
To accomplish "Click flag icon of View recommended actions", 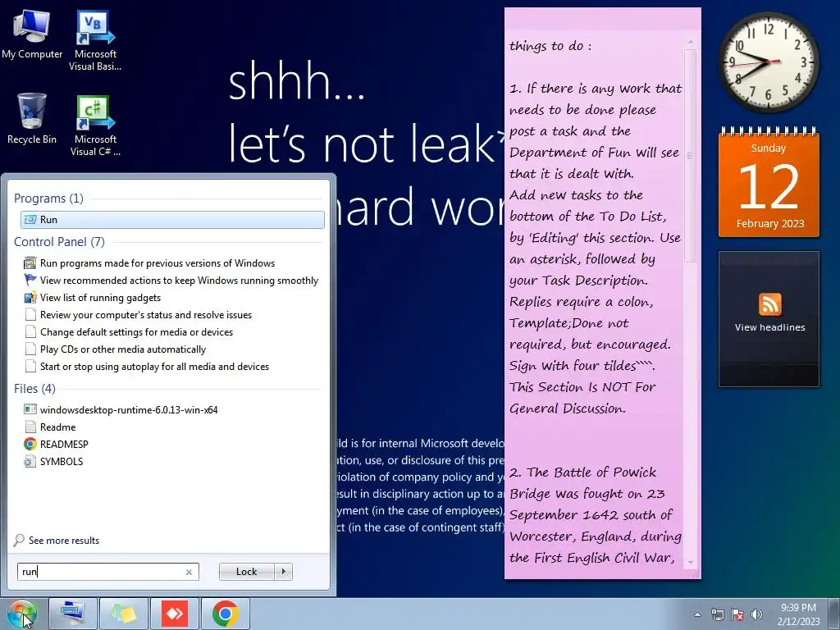I will coord(30,281).
